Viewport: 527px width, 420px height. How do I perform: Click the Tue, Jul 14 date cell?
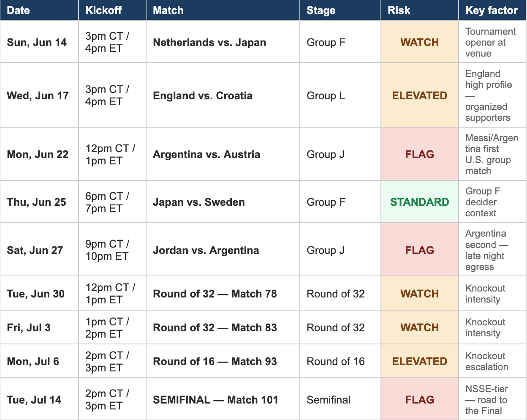click(39, 399)
